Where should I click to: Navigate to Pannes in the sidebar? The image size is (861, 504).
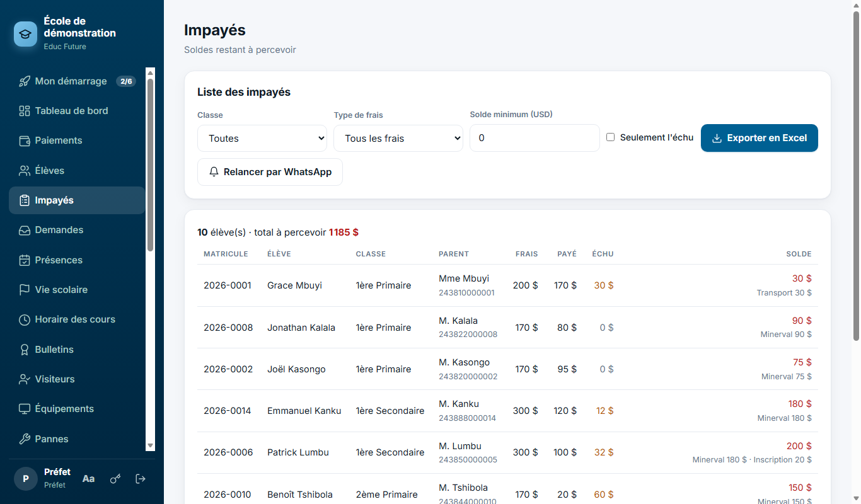(x=77, y=439)
